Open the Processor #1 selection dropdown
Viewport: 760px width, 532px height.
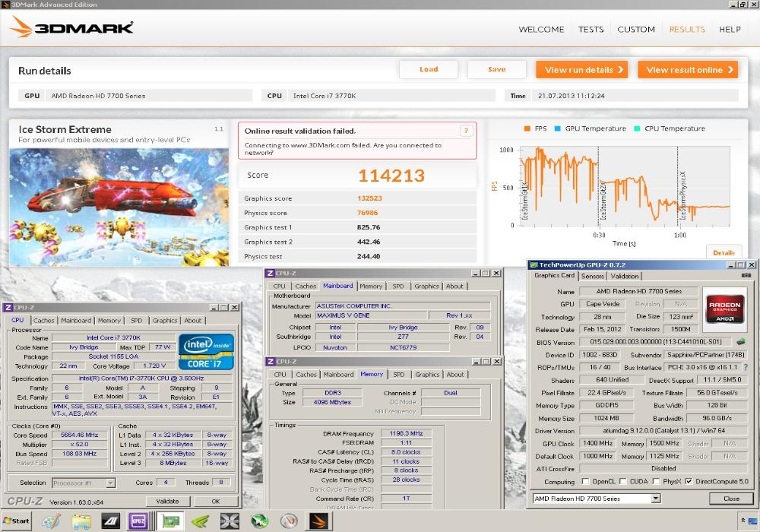click(110, 483)
